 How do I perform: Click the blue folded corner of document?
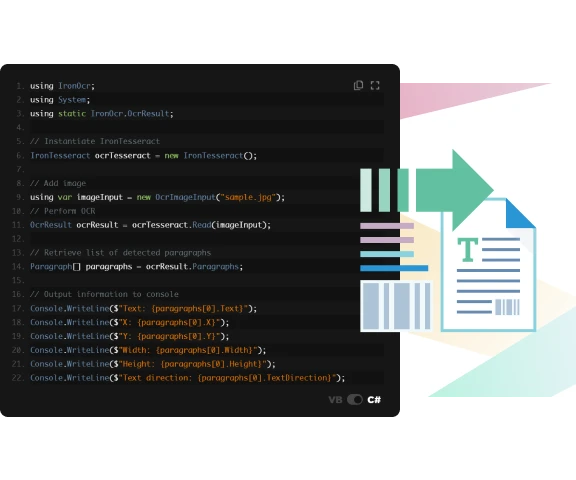[520, 213]
